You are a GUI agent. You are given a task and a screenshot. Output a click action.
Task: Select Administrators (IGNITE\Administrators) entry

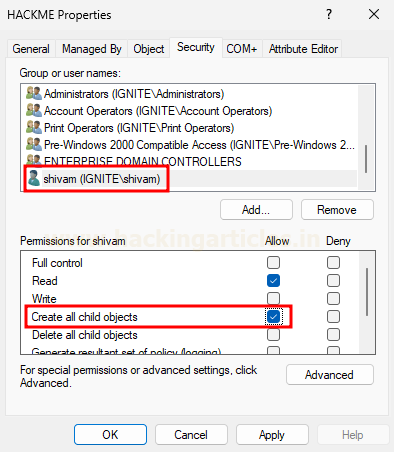coord(191,94)
